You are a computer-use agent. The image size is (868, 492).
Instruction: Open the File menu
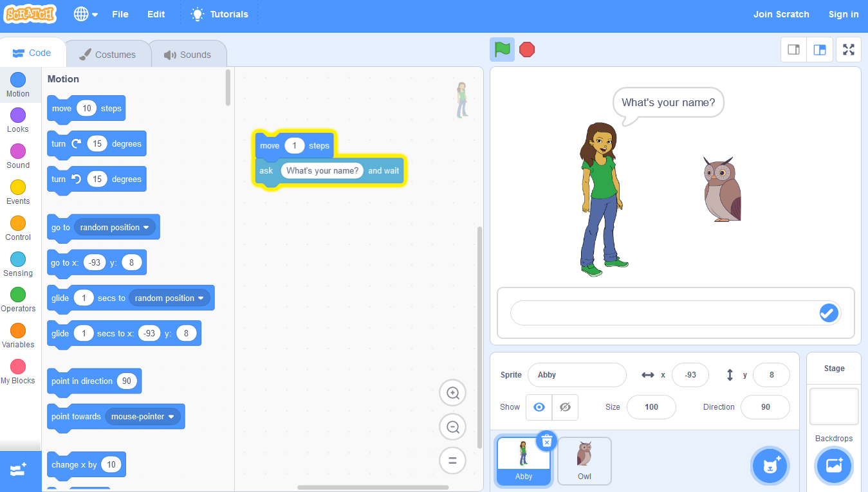coord(120,14)
